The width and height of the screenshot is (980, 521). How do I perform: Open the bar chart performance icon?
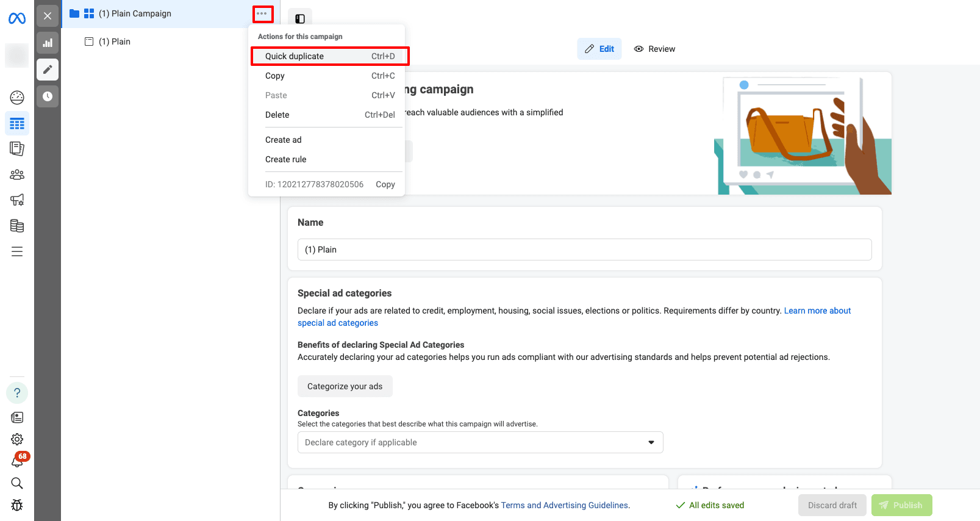(x=48, y=43)
